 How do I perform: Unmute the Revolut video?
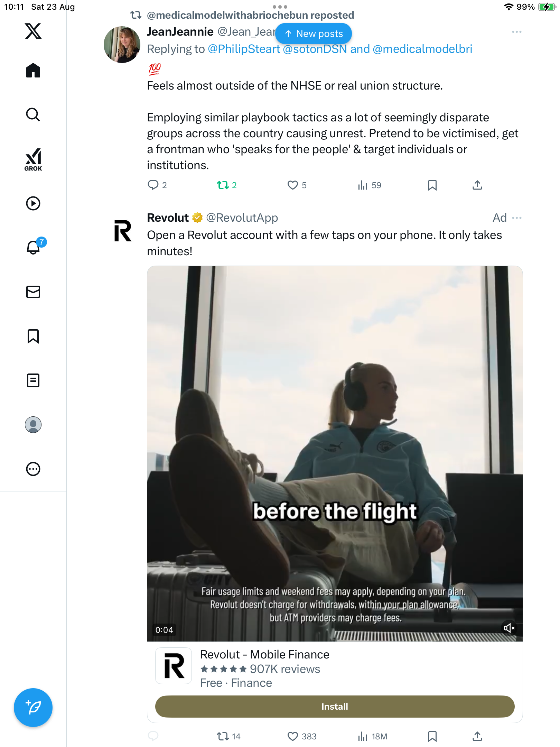[509, 628]
